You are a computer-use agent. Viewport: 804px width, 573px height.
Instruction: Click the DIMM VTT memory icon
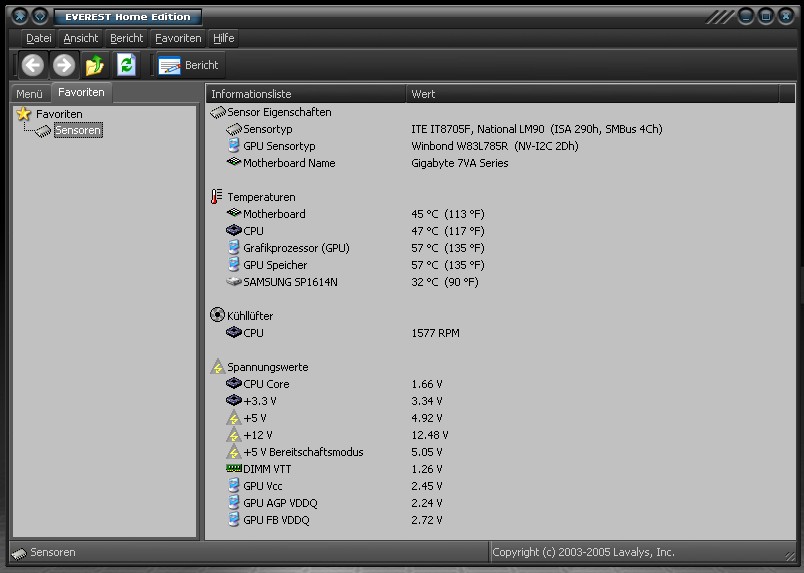(x=234, y=468)
